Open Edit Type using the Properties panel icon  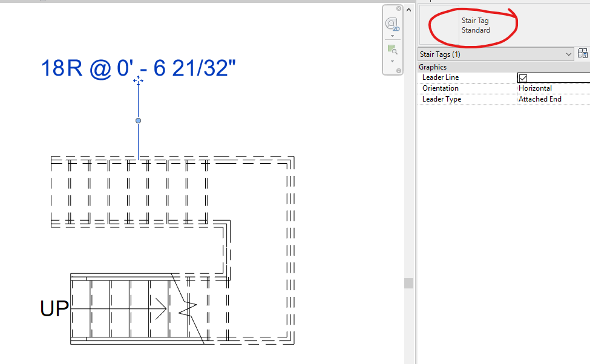click(582, 53)
